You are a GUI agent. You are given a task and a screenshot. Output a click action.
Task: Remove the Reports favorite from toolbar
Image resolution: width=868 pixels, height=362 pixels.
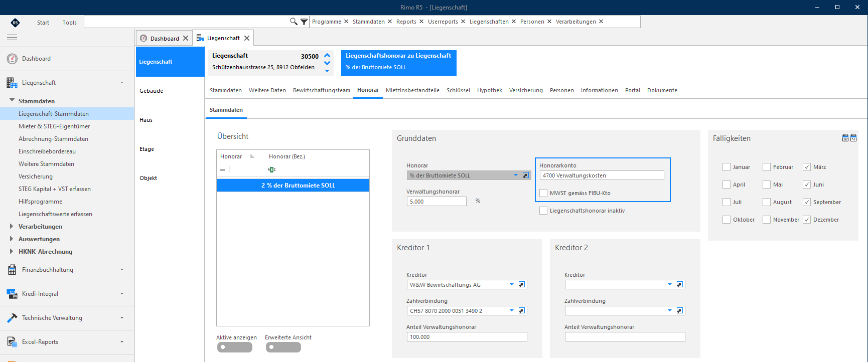421,22
